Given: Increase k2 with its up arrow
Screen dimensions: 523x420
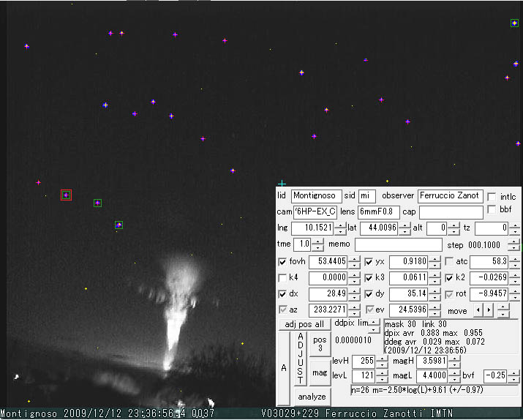Looking at the screenshot, I should click(x=514, y=274).
